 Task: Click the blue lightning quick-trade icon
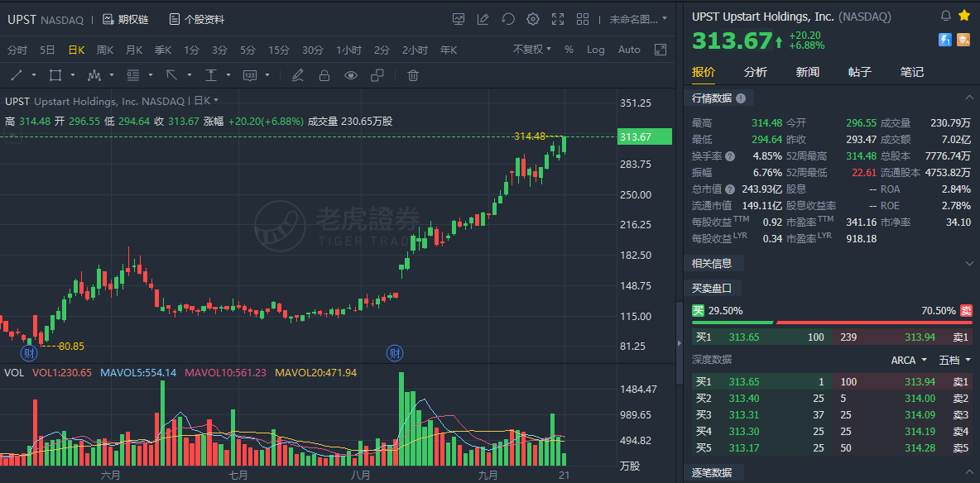click(x=945, y=40)
